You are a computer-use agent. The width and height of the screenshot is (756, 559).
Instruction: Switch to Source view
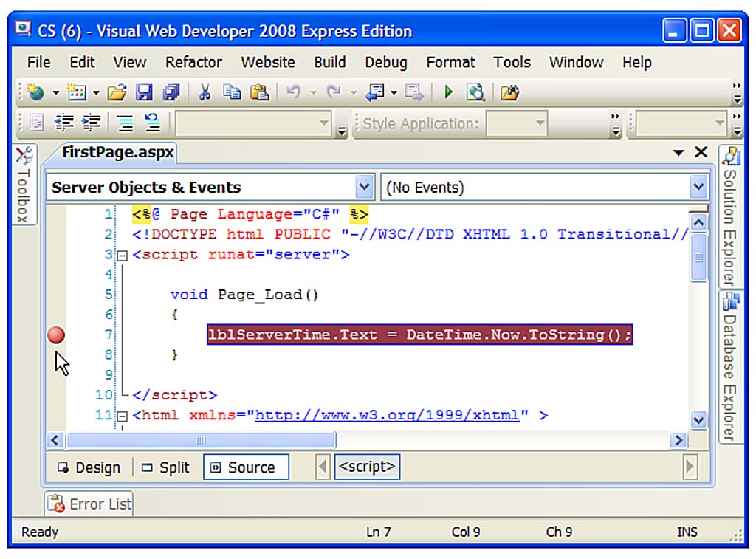coord(246,467)
